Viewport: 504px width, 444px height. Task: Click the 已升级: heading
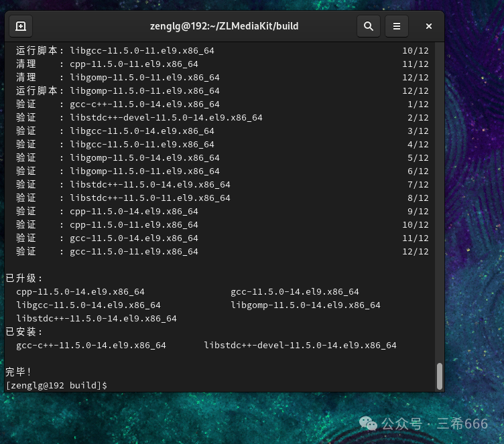pos(24,278)
